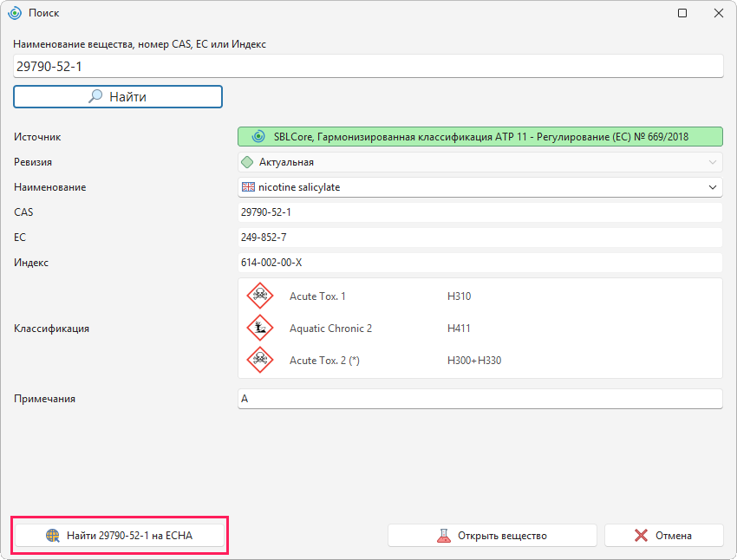The image size is (737, 560).
Task: Click the UK flag beside nicotine salicylate
Action: (248, 187)
